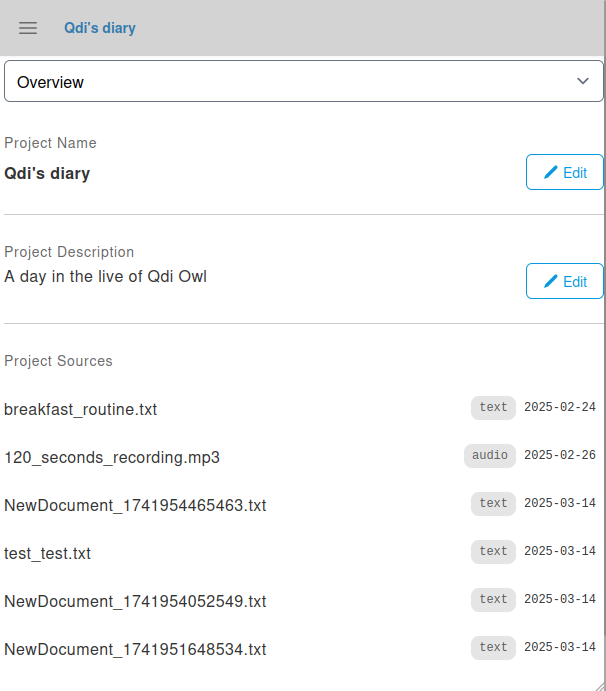Open test_test.txt source file
Image resolution: width=606 pixels, height=691 pixels.
[48, 553]
